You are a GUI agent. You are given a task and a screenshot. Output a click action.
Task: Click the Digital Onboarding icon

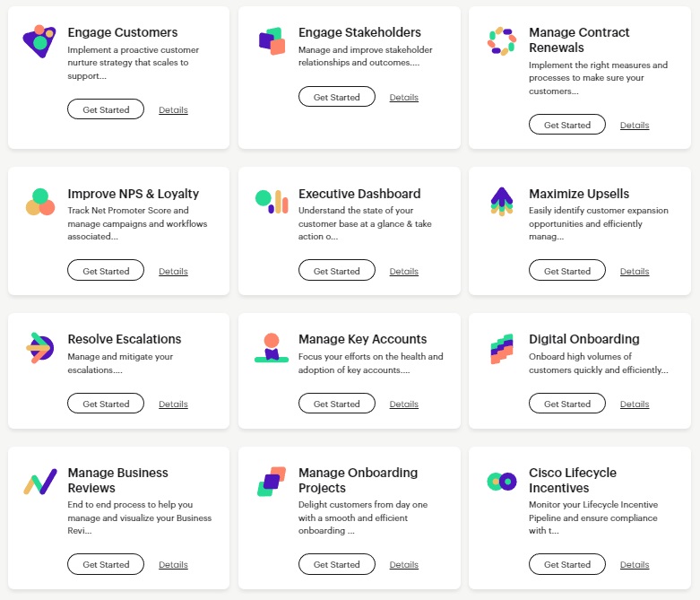(x=501, y=349)
